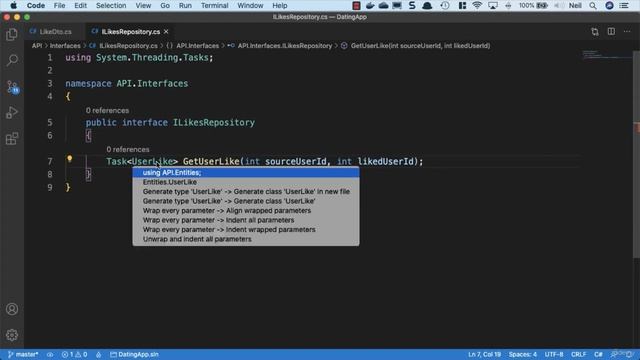Open macOS Spotlight search icon

point(593,5)
